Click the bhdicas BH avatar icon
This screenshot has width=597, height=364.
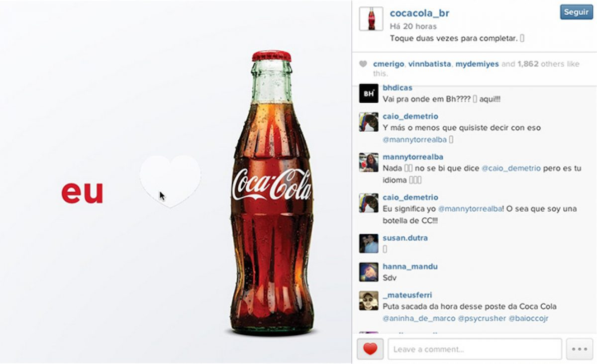(369, 93)
